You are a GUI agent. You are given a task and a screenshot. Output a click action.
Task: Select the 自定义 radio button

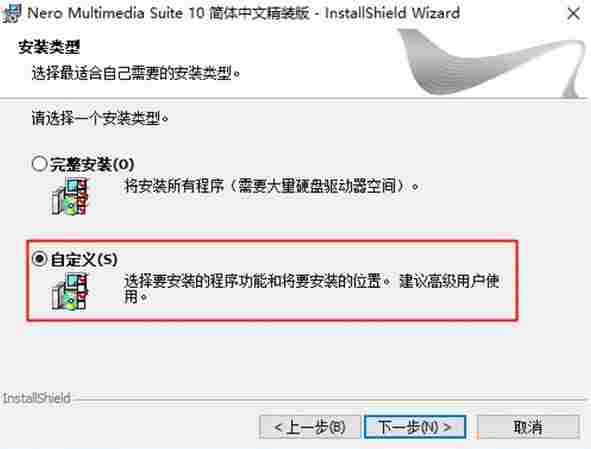click(x=39, y=259)
